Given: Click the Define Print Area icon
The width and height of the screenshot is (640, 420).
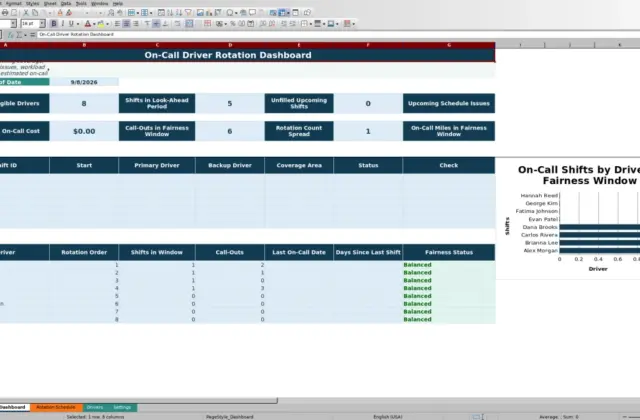Looking at the screenshot, I should tap(273, 13).
